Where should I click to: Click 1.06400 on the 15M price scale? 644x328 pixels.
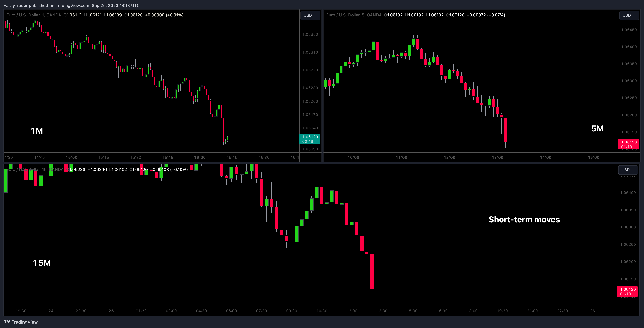628,193
